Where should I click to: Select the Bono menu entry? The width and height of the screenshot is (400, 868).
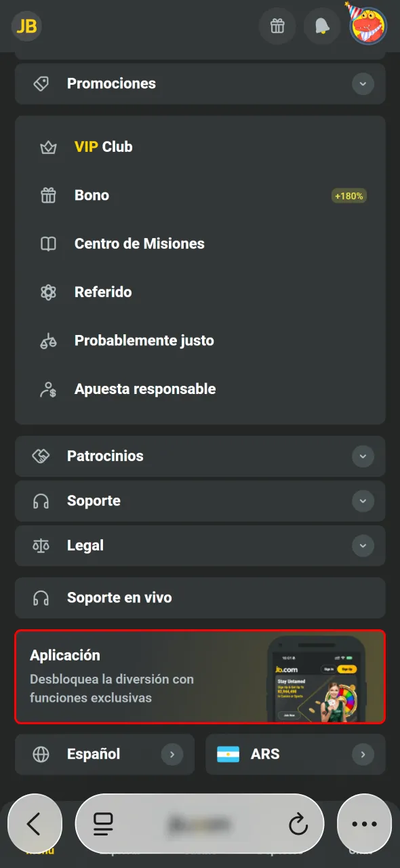pyautogui.click(x=92, y=195)
